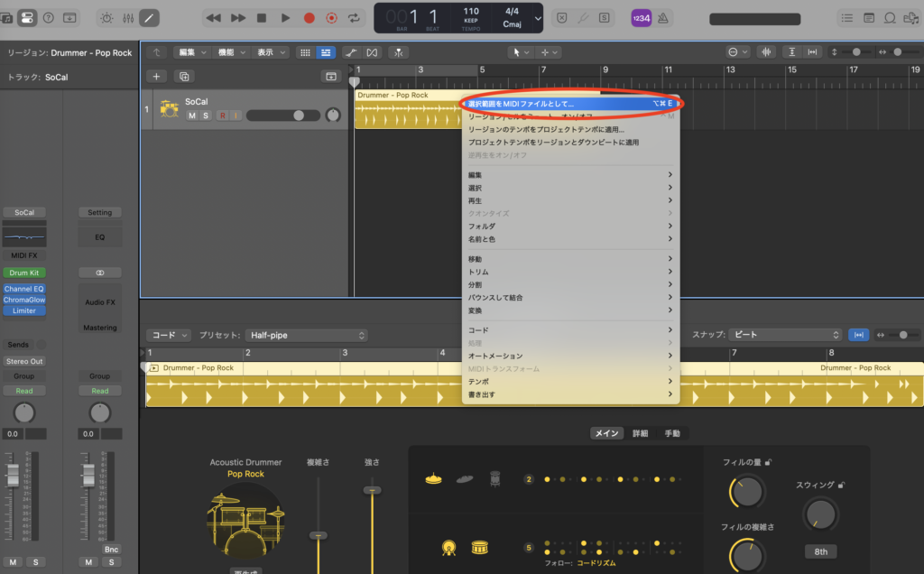Click the Capture Recording button

click(x=332, y=18)
